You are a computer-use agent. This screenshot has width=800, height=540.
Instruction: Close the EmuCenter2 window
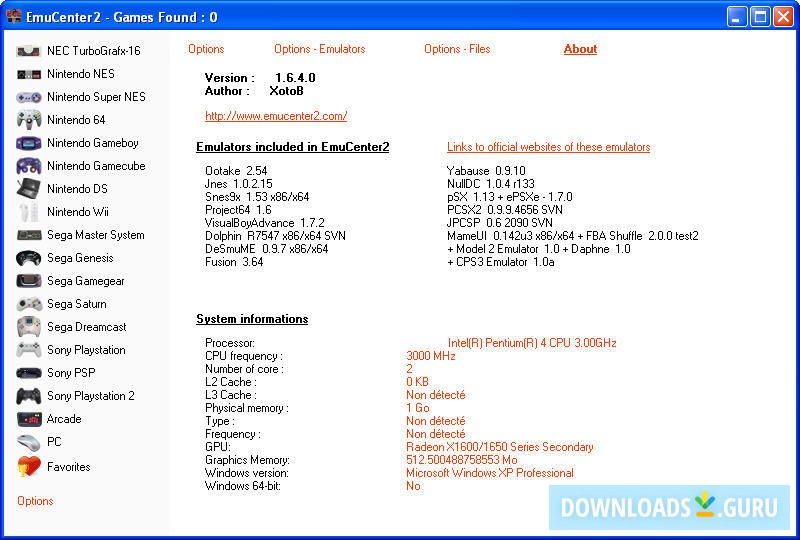pos(783,17)
